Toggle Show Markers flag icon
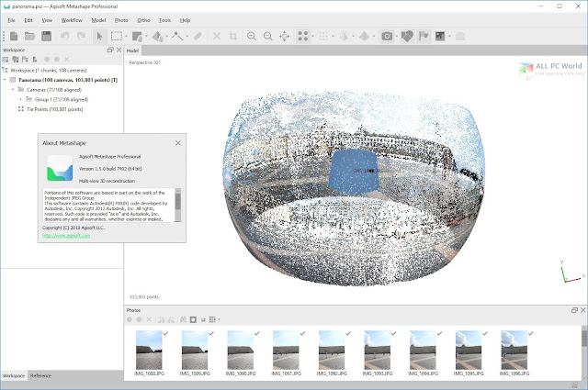 (x=424, y=36)
